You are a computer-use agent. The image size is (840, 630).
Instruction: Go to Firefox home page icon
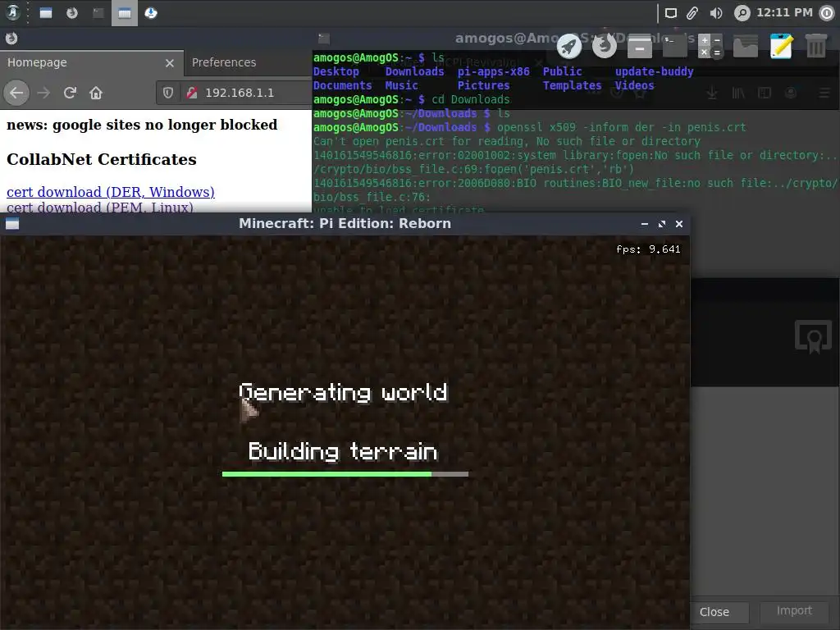point(96,93)
